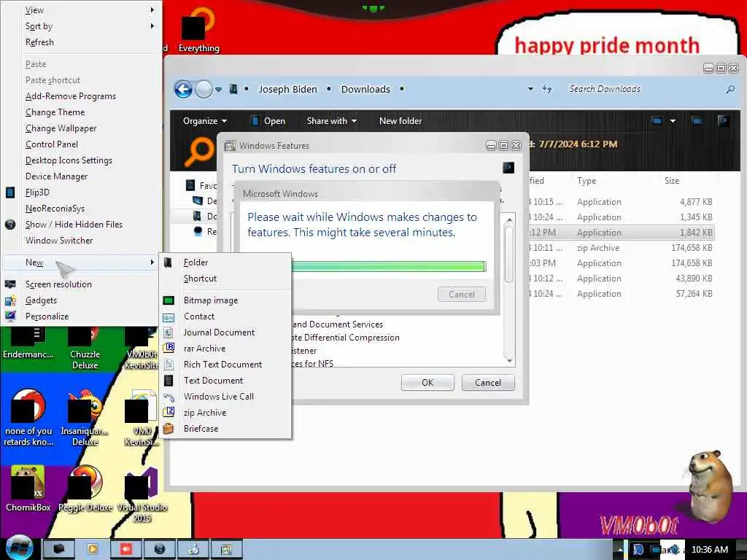Choose Folder in the New submenu
747x560 pixels.
pyautogui.click(x=196, y=262)
